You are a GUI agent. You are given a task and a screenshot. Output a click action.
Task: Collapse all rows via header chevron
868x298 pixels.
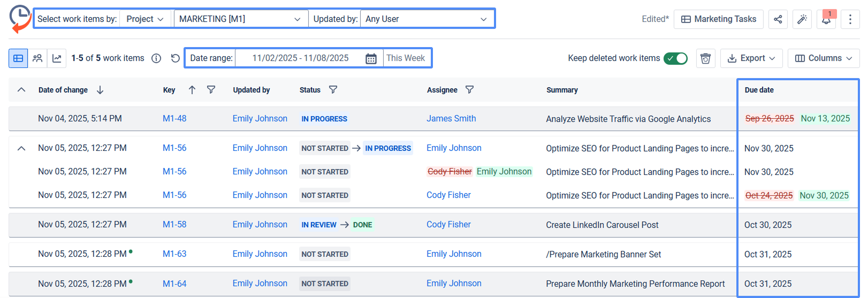21,90
